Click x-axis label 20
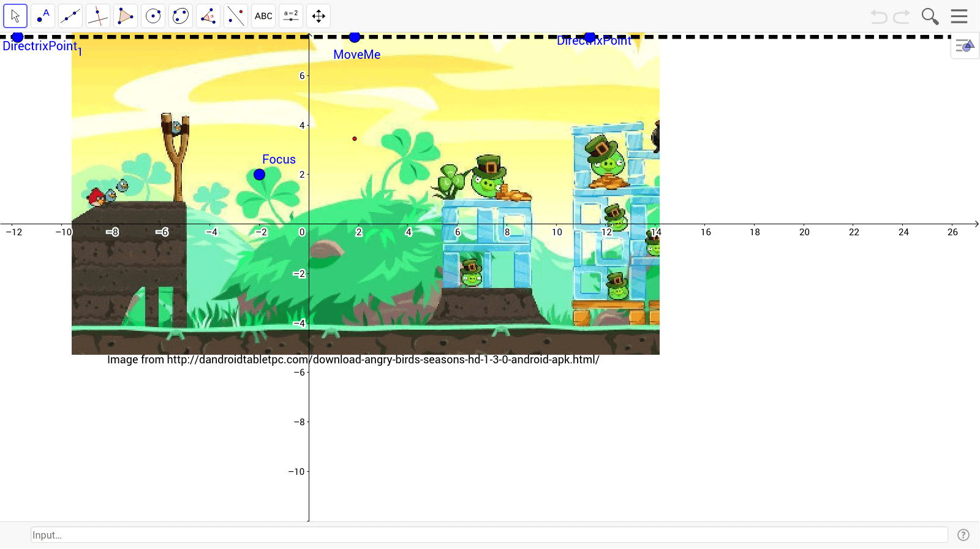Viewport: 980px width, 549px height. point(804,232)
